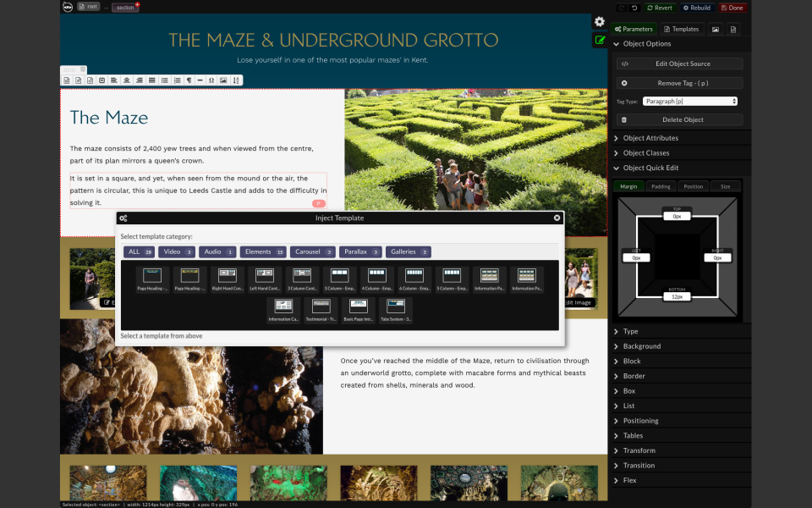
Task: Click the align right icon in editor toolbar
Action: coord(140,80)
